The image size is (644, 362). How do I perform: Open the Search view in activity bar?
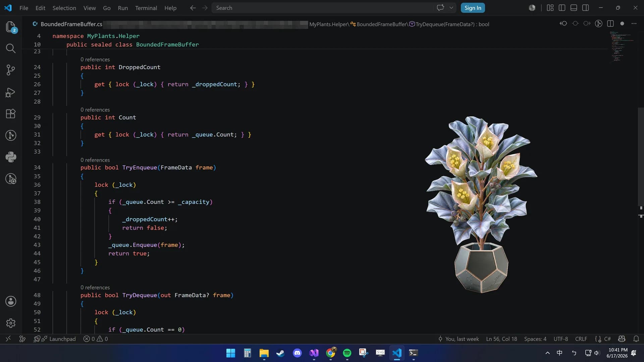[x=11, y=49]
